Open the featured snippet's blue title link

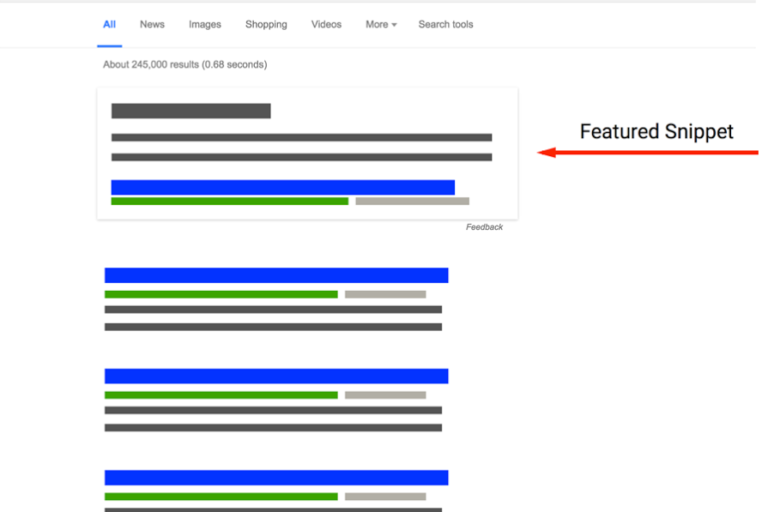[282, 187]
